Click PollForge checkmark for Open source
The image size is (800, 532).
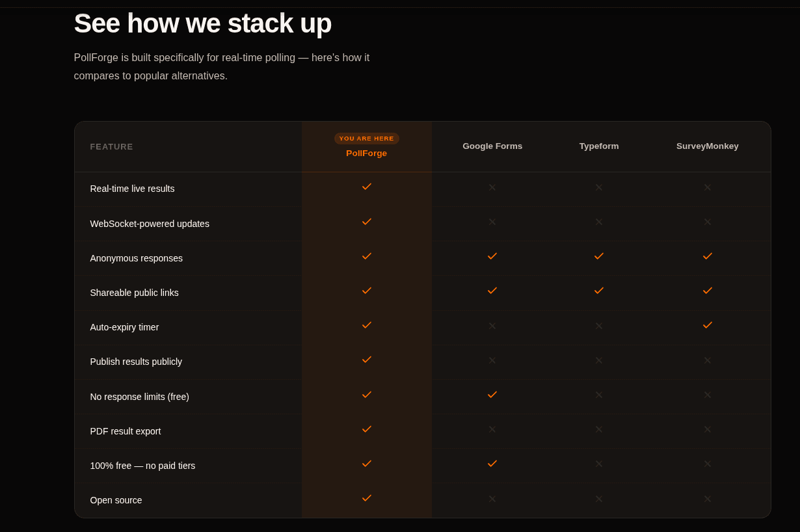click(x=367, y=498)
